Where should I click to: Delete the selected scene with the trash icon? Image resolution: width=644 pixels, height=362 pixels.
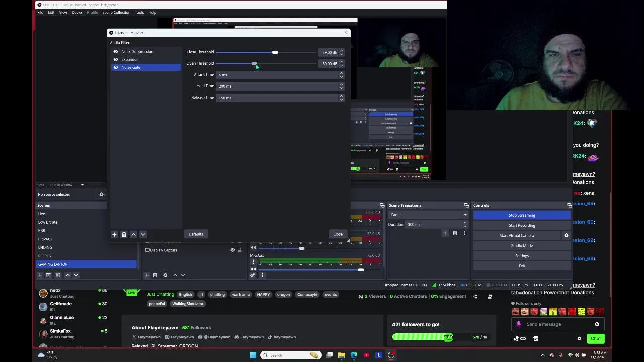tap(48, 275)
